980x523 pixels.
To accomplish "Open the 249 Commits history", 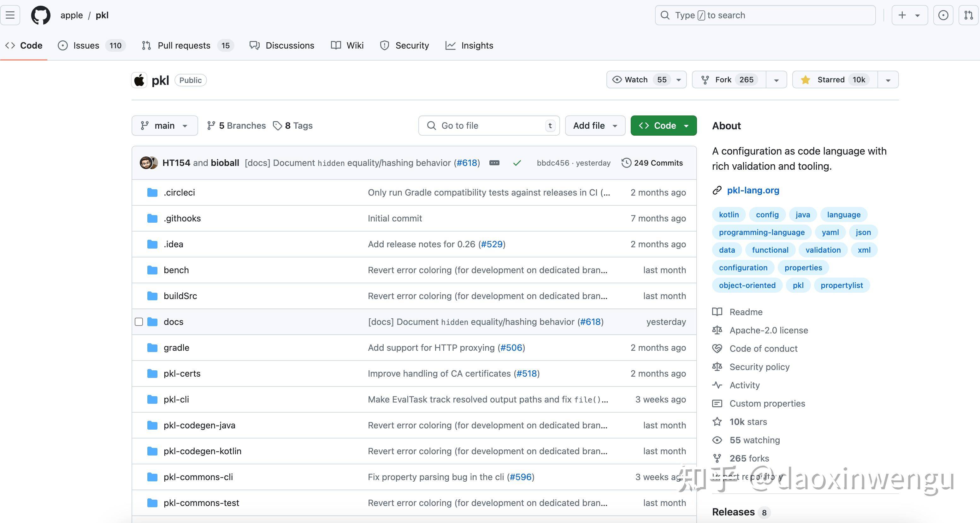I will (x=652, y=163).
